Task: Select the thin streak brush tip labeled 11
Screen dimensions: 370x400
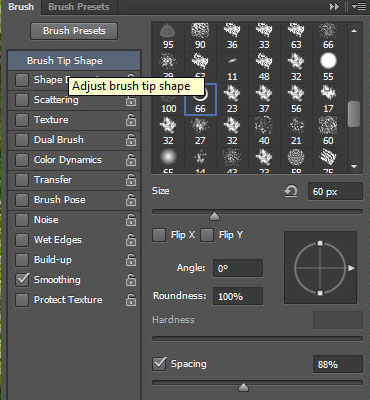Action: tap(232, 68)
